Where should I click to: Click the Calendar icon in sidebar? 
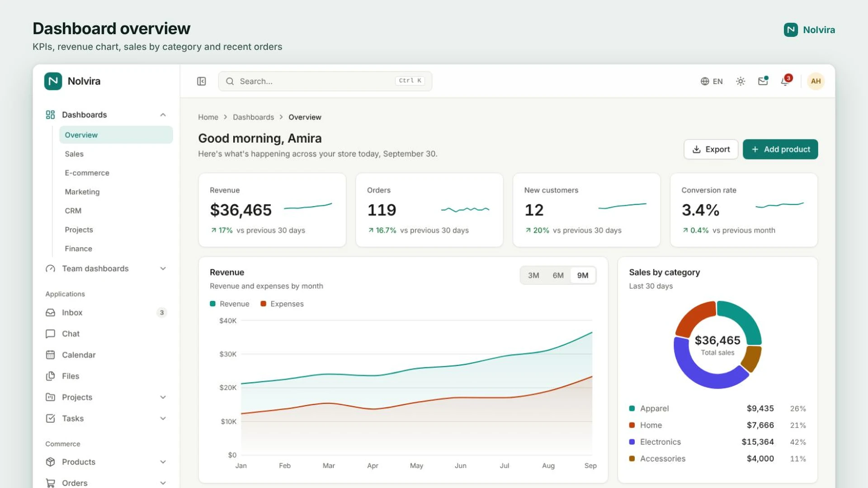[50, 355]
